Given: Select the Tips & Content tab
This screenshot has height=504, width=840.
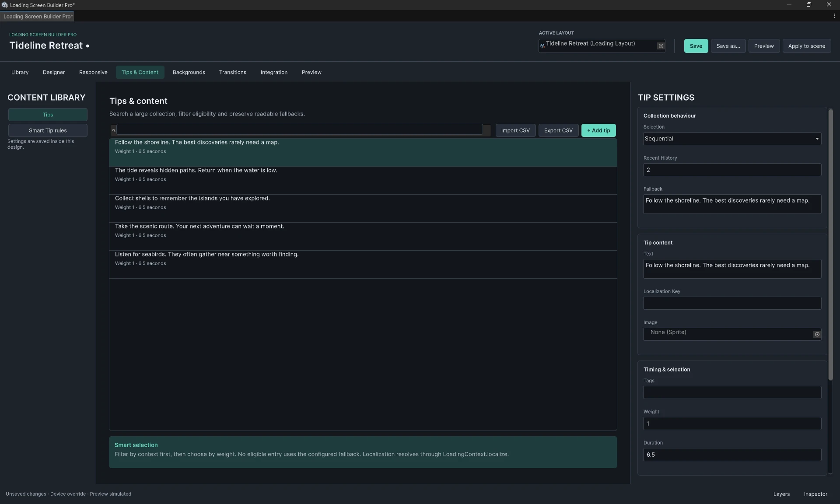Looking at the screenshot, I should 140,72.
